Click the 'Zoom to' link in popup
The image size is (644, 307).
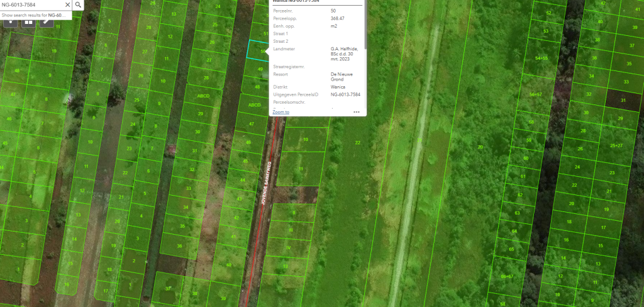[x=280, y=112]
